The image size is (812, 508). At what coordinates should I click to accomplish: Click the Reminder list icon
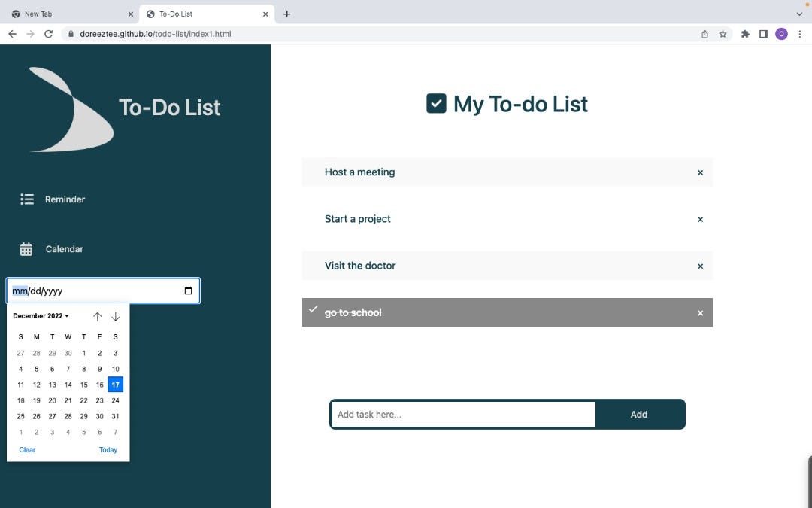(x=27, y=199)
